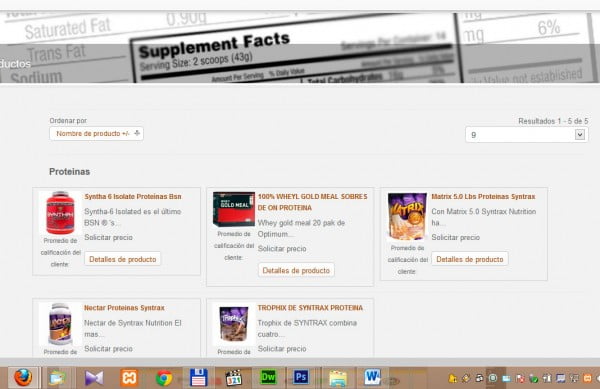This screenshot has width=600, height=389.
Task: Expand the results-per-page dropdown showing 9
Action: [x=527, y=135]
